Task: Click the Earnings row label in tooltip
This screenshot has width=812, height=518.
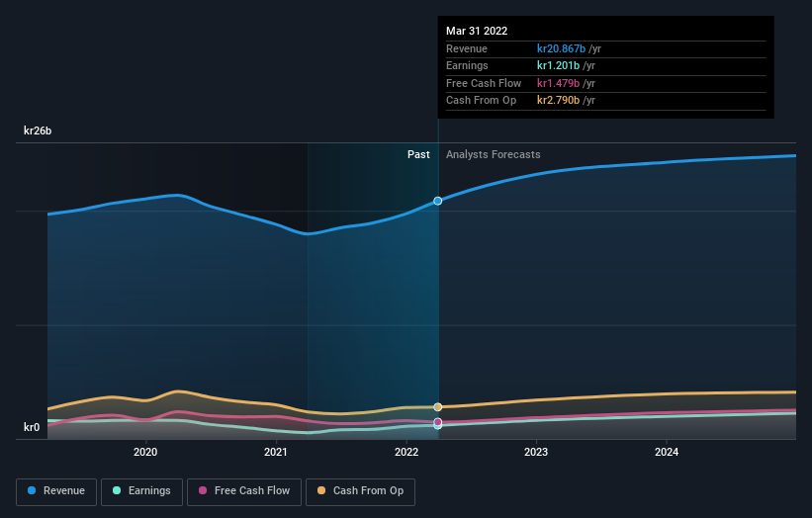Action: pos(467,65)
